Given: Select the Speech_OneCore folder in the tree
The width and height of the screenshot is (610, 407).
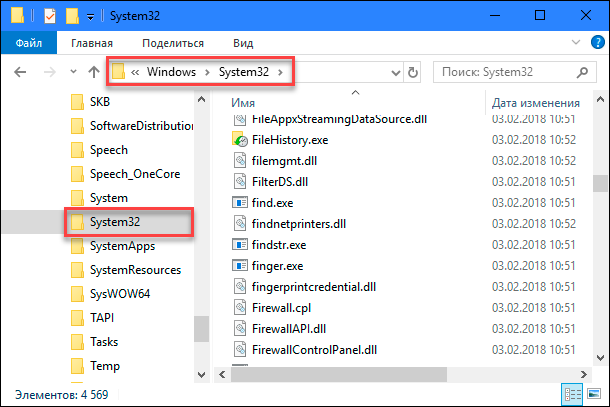Looking at the screenshot, I should point(126,174).
